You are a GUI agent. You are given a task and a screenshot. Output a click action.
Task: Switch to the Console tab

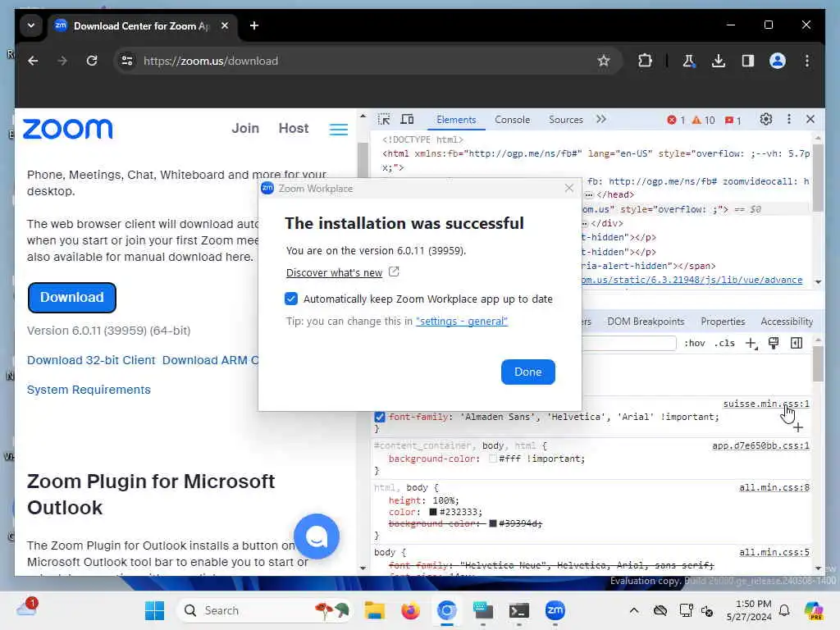click(x=512, y=120)
